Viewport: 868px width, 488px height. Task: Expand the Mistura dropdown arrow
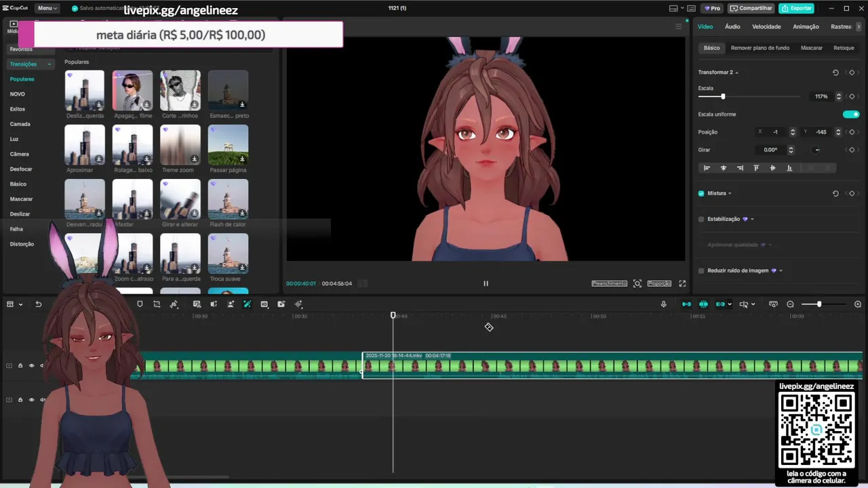point(730,194)
